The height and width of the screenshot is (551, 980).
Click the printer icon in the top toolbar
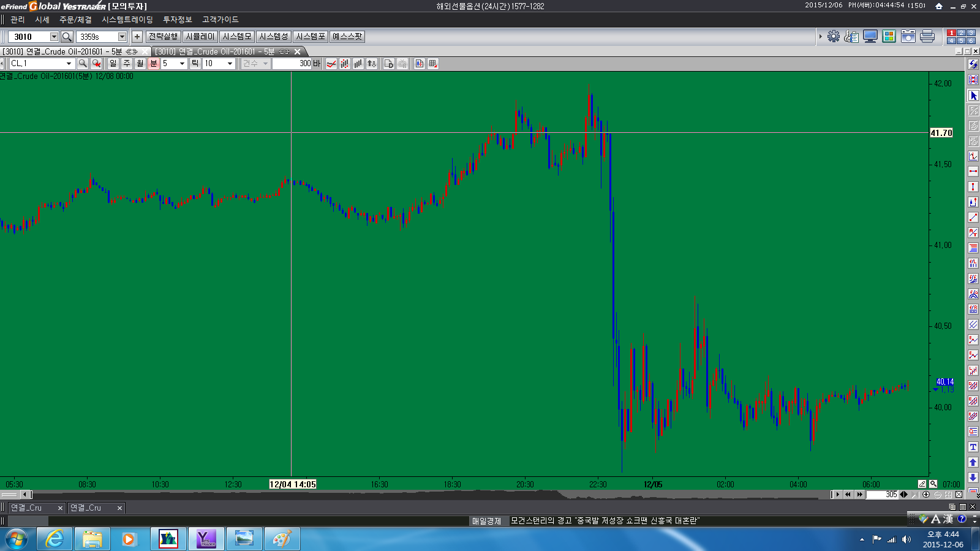click(927, 37)
